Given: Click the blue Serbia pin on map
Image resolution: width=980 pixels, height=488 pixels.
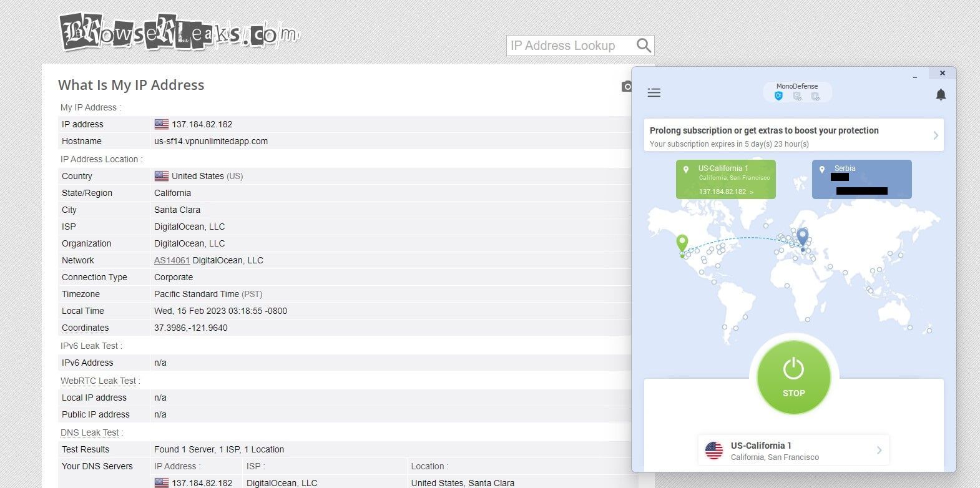Looking at the screenshot, I should (x=803, y=237).
